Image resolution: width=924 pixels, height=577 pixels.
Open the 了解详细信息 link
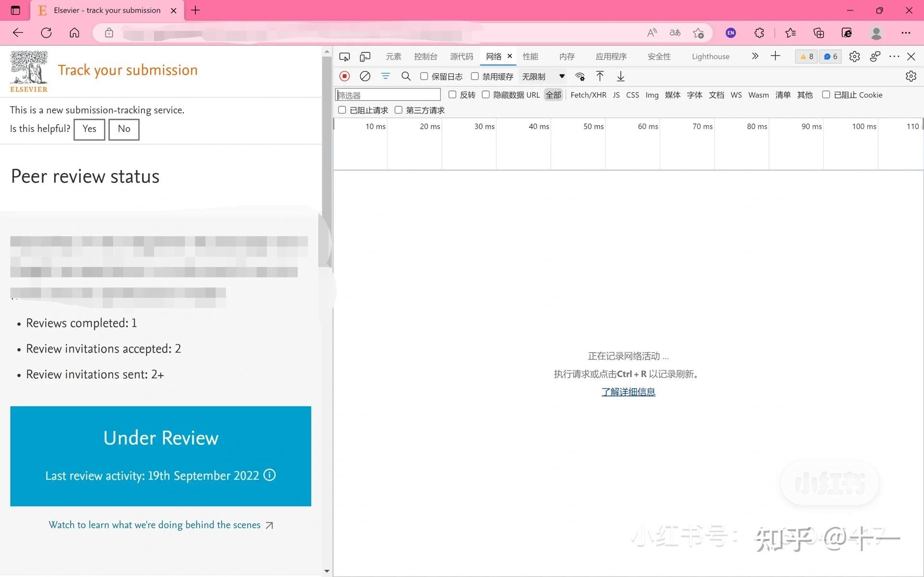click(628, 392)
